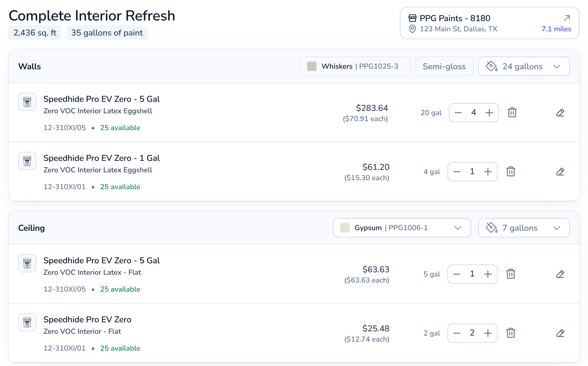This screenshot has height=366, width=588.
Task: Delete the Walls 5 Gal Speedhide item
Action: pos(512,112)
